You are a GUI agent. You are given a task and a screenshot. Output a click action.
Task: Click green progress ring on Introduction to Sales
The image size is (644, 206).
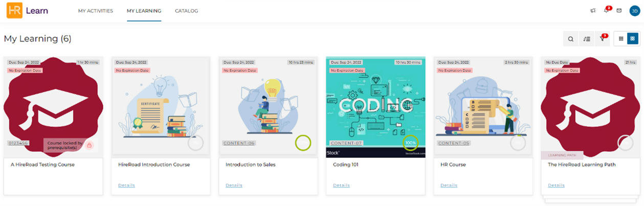coord(303,143)
